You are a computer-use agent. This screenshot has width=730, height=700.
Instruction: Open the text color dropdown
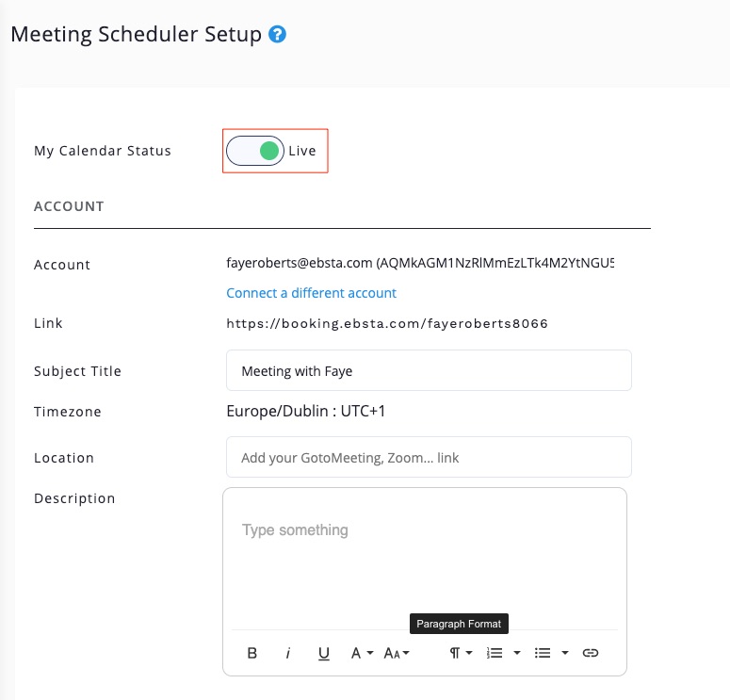[363, 653]
